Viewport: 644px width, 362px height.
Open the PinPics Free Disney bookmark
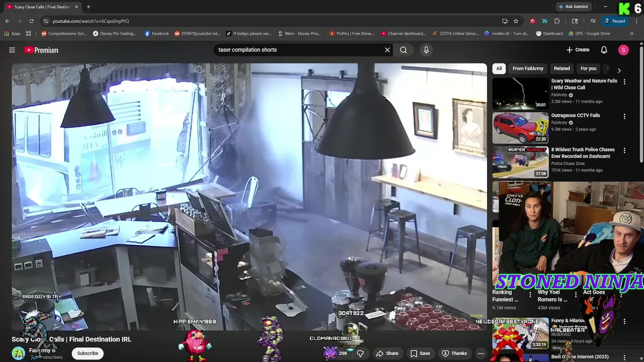point(351,34)
